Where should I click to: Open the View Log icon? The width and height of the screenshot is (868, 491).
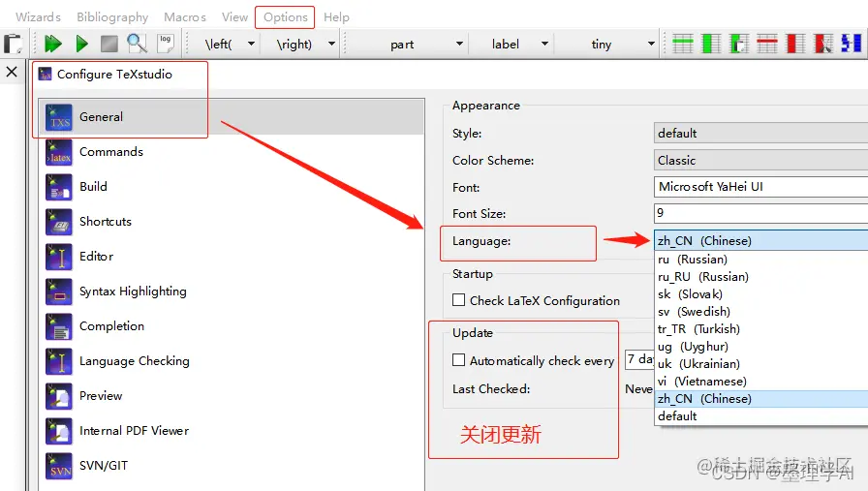[x=166, y=44]
